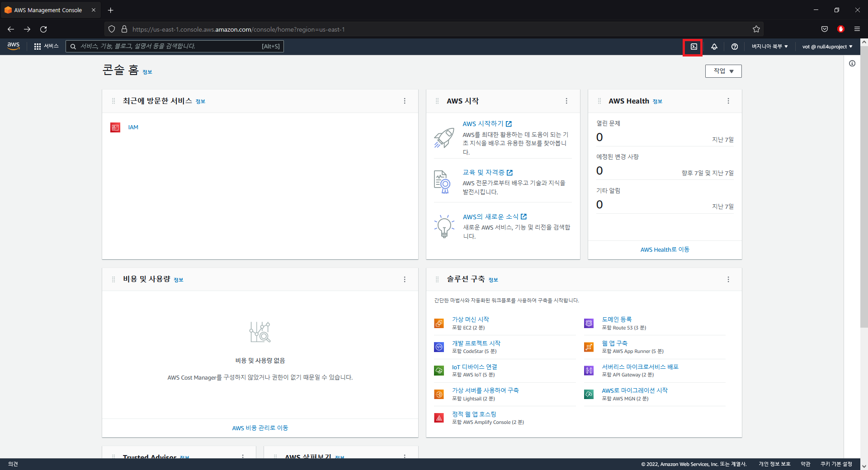Click the CodeStar project icon
Screen dimensions: 868x470
tap(439, 347)
